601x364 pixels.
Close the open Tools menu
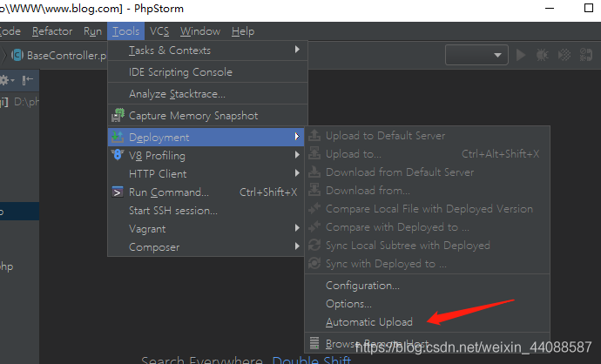(x=125, y=31)
